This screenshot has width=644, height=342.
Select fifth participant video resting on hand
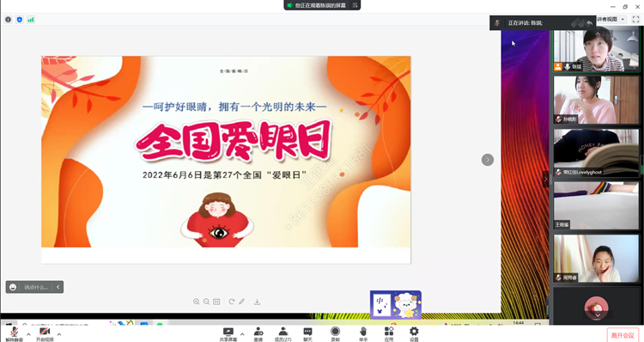point(596,258)
